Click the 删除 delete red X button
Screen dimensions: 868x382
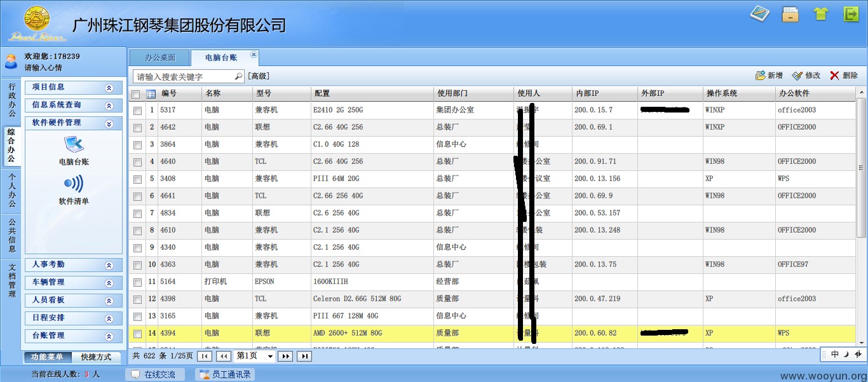[834, 76]
